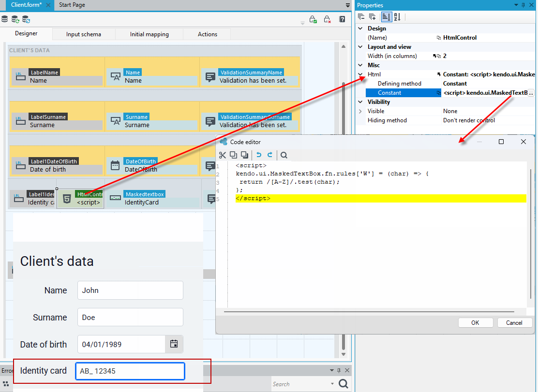Click the designer scroll-up arrow
Screen dimensions: 538x392
pos(344,46)
